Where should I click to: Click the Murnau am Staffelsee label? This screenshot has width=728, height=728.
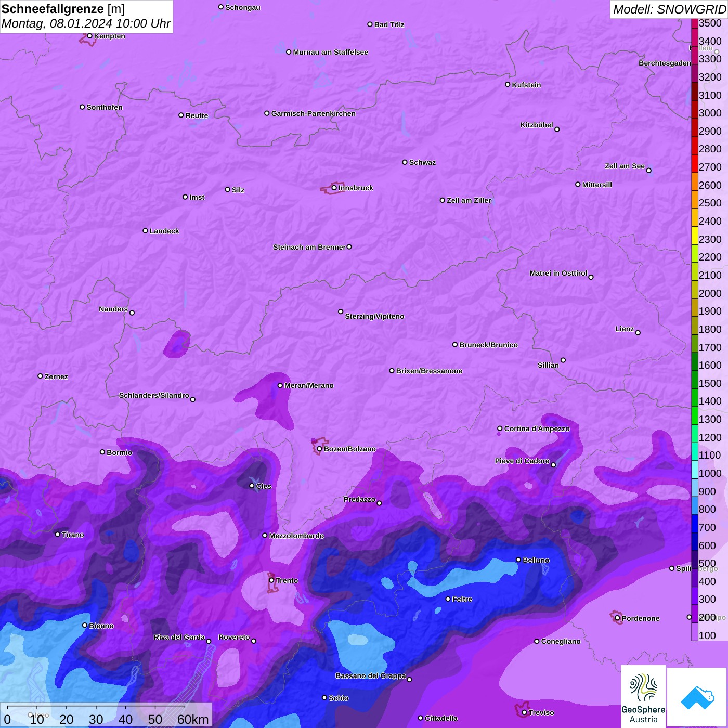pos(330,52)
